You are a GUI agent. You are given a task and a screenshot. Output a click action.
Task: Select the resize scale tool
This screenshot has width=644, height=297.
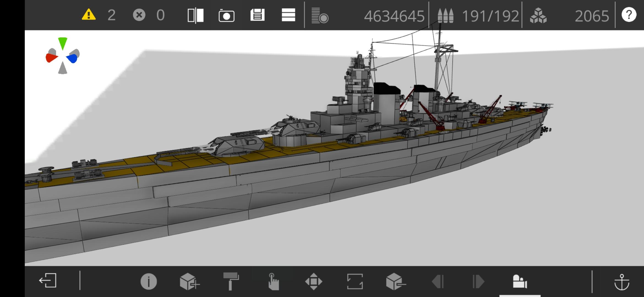(355, 282)
